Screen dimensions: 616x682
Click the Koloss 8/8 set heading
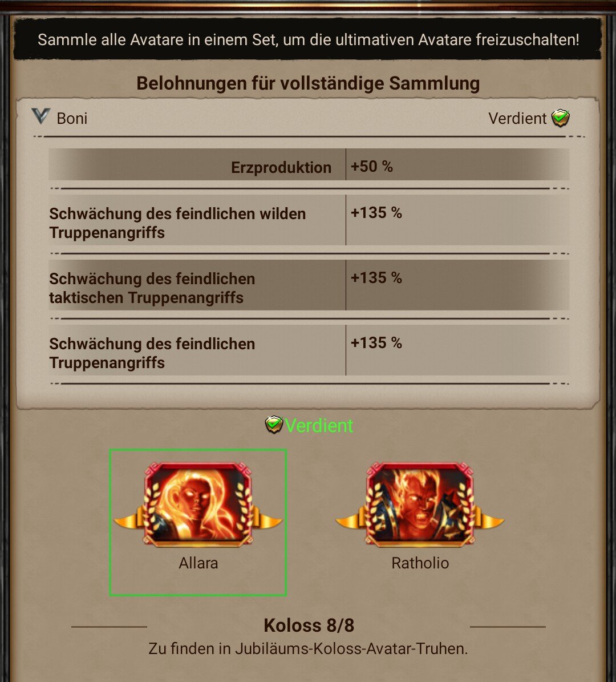click(x=309, y=625)
